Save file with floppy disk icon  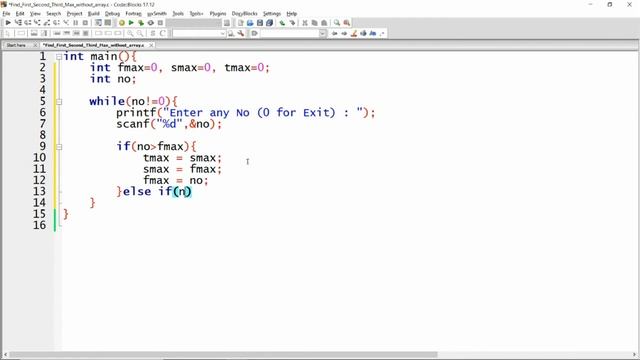coord(260,22)
